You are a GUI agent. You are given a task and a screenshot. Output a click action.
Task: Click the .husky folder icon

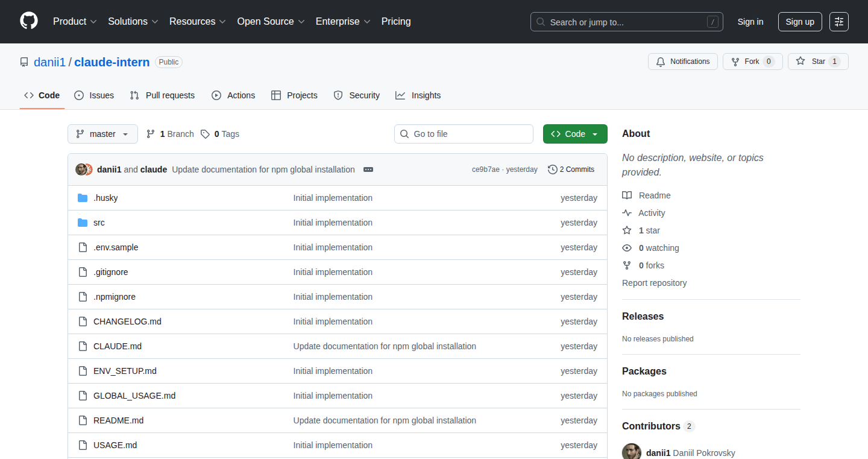83,198
